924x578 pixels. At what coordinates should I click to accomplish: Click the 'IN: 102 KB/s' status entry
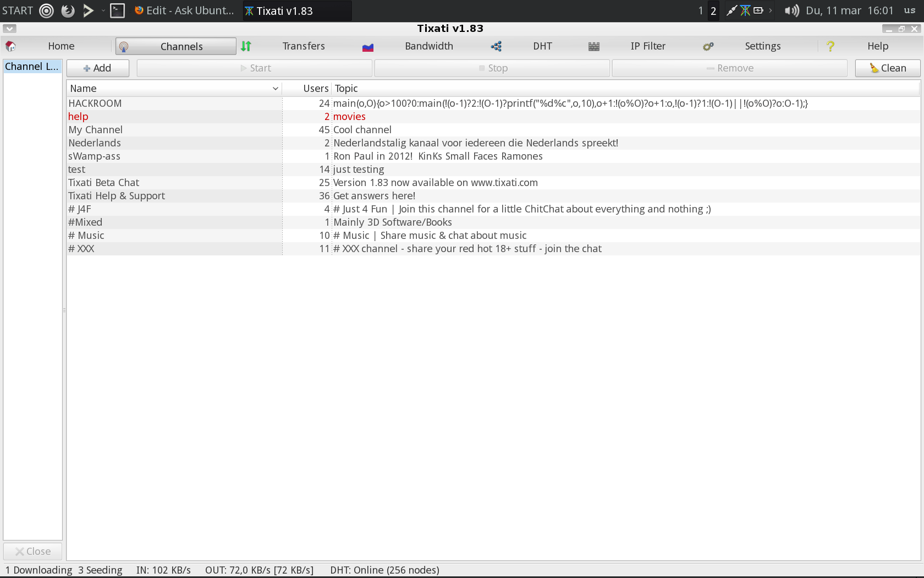[163, 570]
